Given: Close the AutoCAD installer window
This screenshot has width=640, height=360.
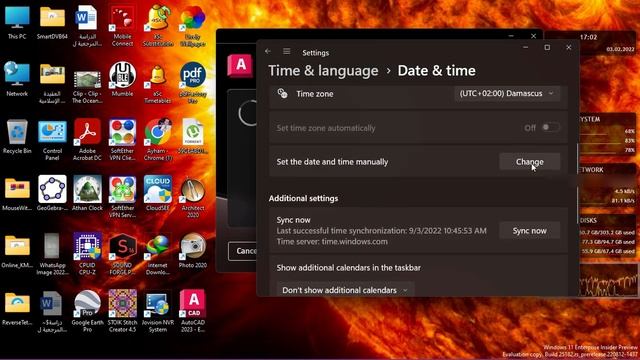Looking at the screenshot, I should 533,36.
